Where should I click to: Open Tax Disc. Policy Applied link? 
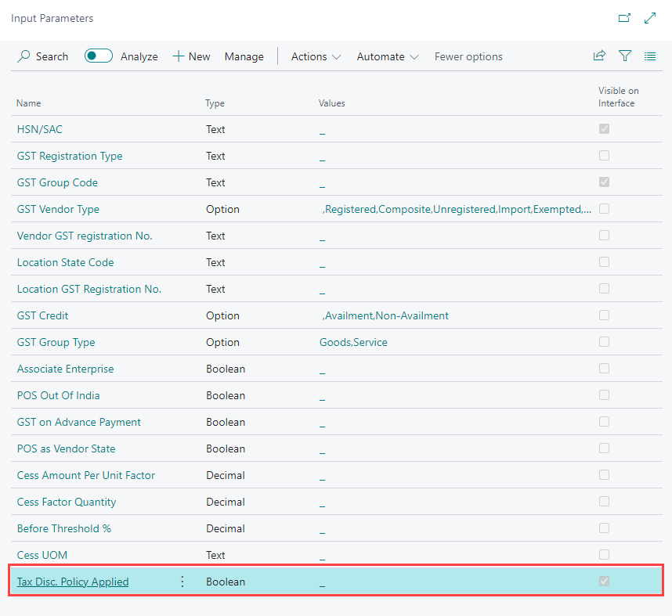pos(73,582)
